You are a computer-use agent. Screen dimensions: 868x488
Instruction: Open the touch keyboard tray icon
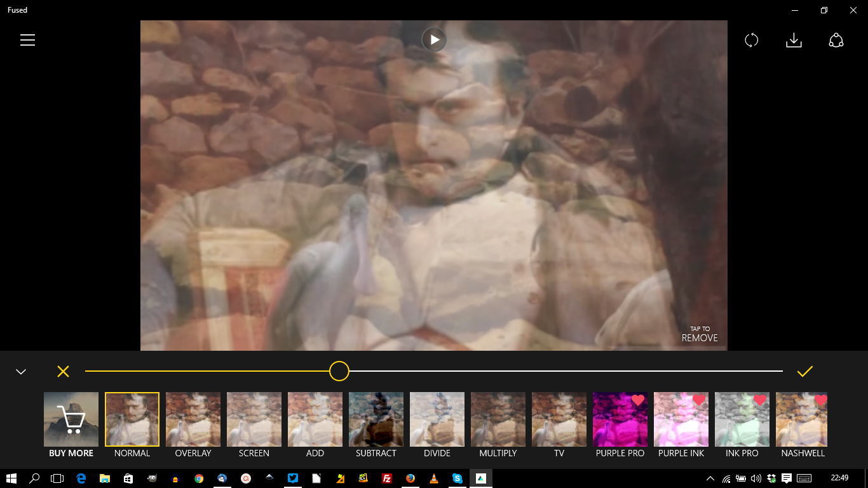click(804, 478)
